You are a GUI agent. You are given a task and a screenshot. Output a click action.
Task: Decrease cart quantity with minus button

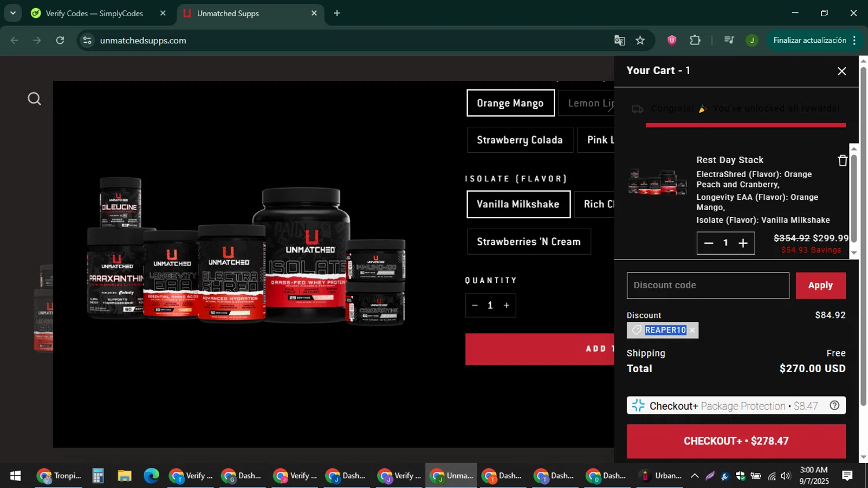pyautogui.click(x=708, y=243)
